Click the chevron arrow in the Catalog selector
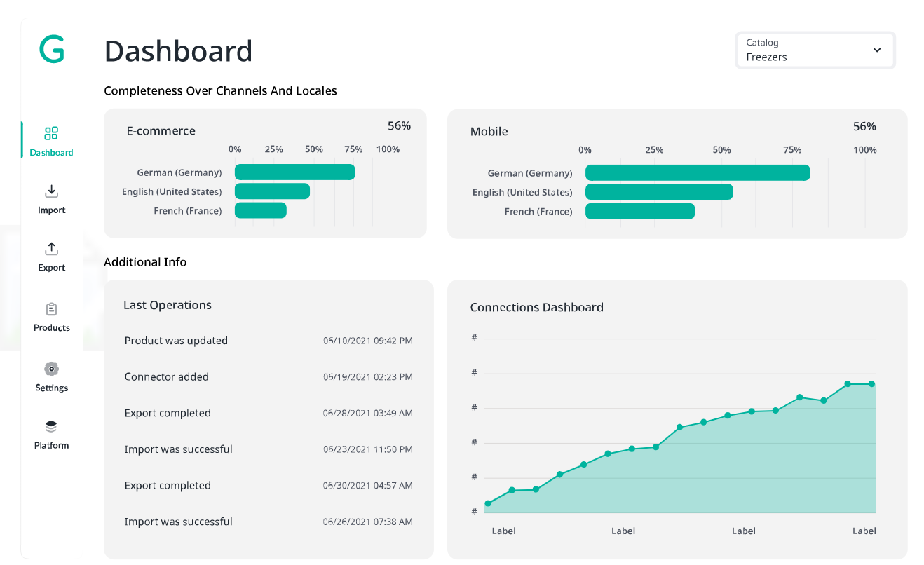The width and height of the screenshot is (924, 565). 876,50
